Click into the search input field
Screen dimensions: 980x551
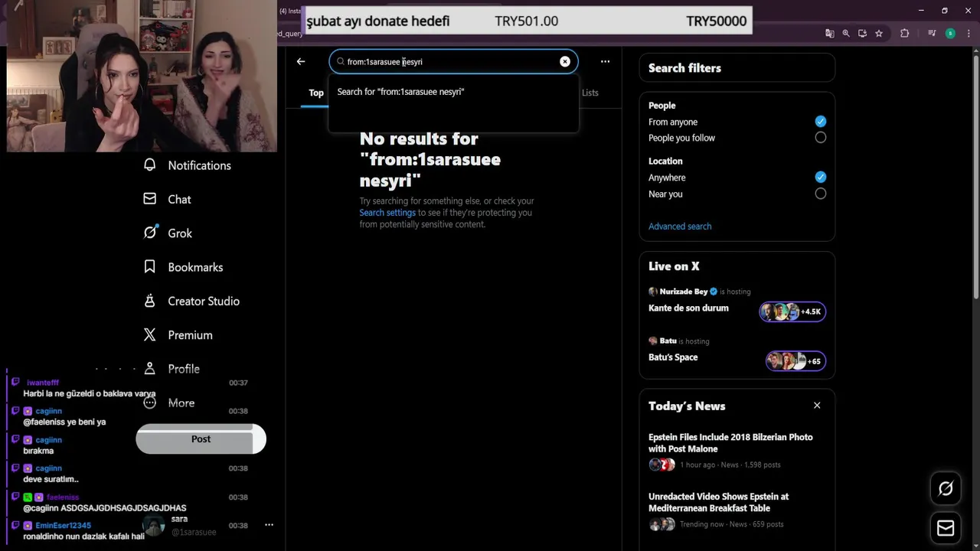[452, 61]
